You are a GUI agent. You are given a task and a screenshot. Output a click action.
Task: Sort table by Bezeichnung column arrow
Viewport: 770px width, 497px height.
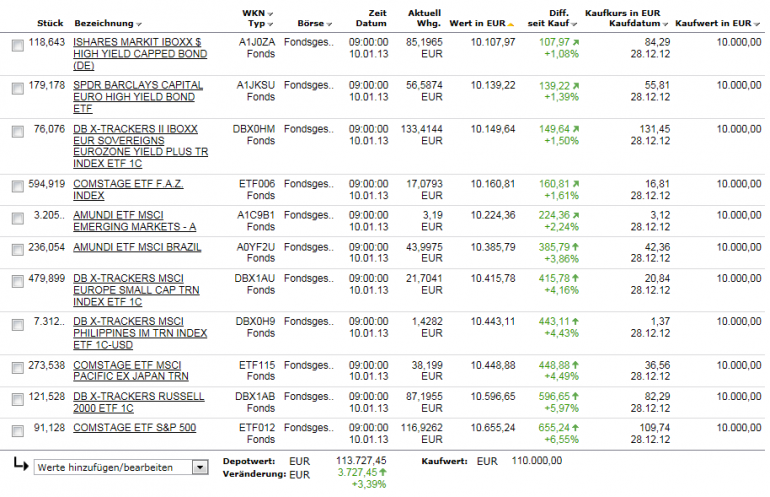(139, 24)
